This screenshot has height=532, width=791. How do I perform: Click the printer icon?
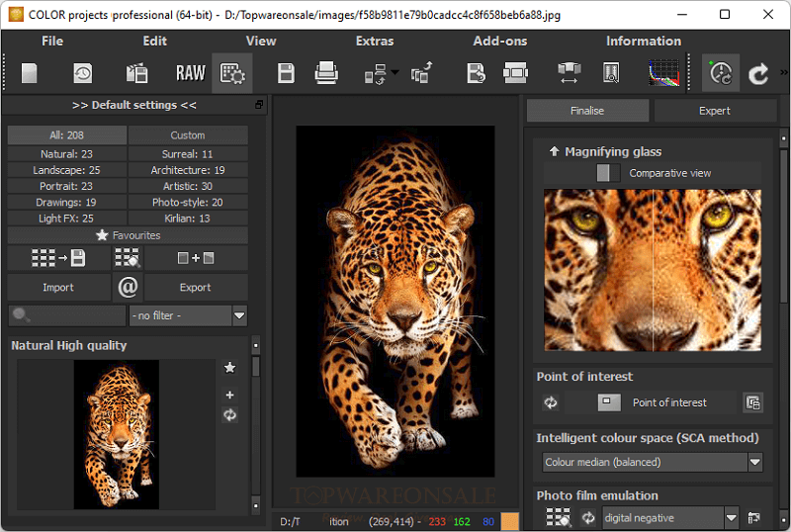326,73
